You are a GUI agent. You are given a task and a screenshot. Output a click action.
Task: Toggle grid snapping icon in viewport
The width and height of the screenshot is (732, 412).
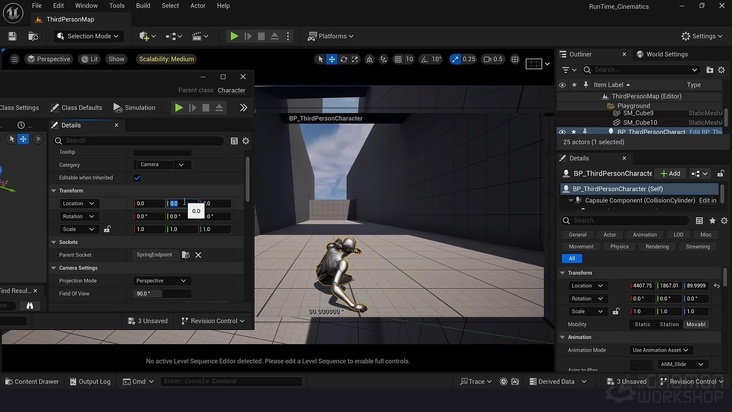click(398, 59)
